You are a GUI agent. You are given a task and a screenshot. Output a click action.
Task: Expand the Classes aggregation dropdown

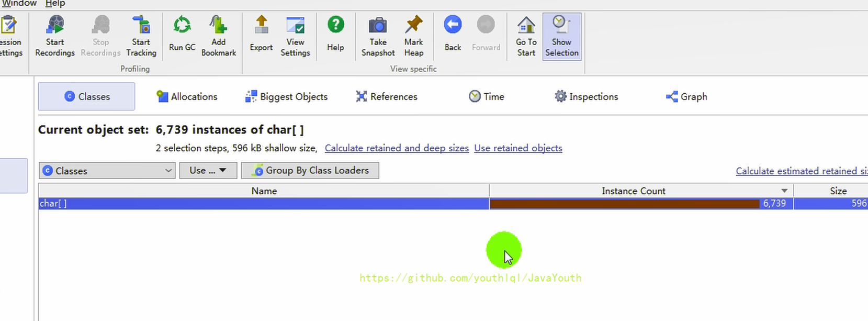107,171
